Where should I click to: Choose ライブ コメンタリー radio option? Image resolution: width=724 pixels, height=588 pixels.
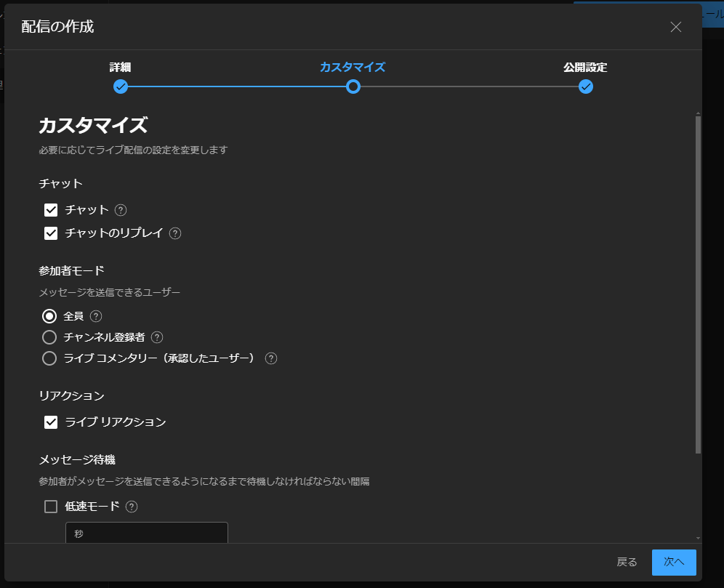49,358
